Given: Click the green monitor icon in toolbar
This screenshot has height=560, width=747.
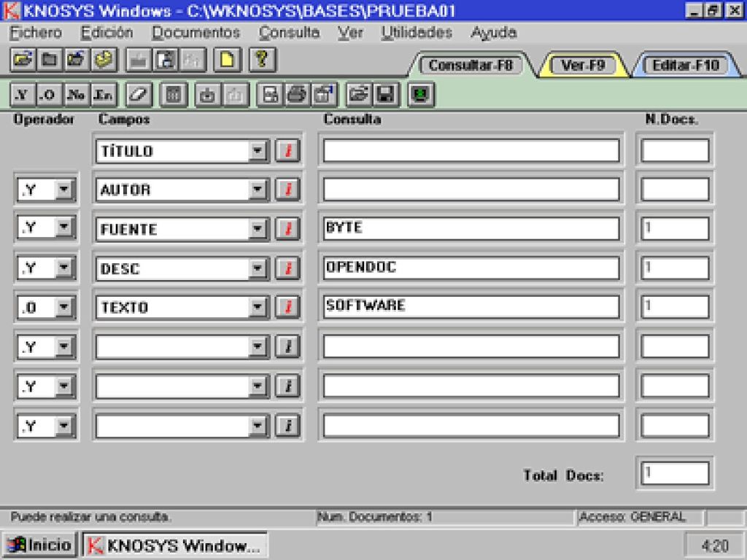Looking at the screenshot, I should [421, 95].
